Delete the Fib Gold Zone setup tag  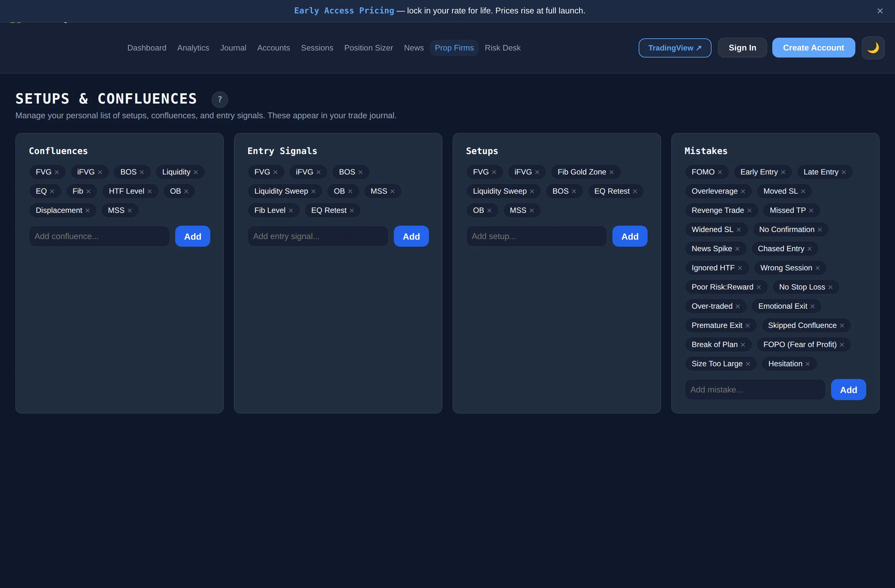tap(611, 172)
